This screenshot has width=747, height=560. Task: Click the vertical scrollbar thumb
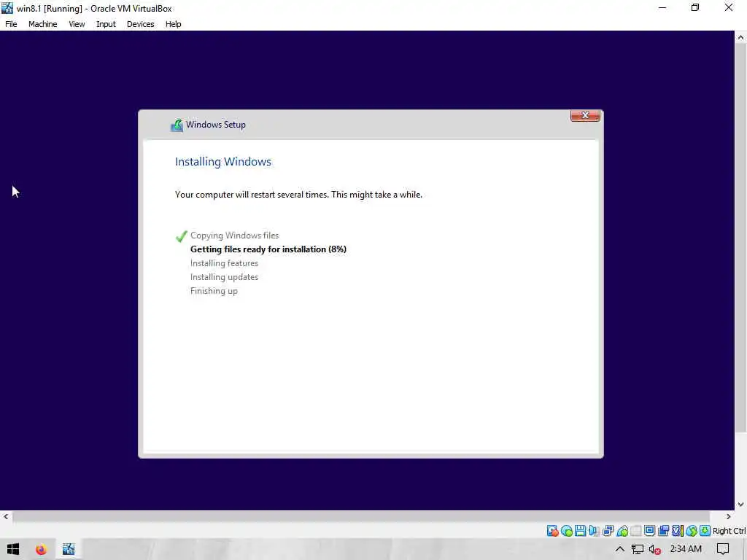coord(740,238)
